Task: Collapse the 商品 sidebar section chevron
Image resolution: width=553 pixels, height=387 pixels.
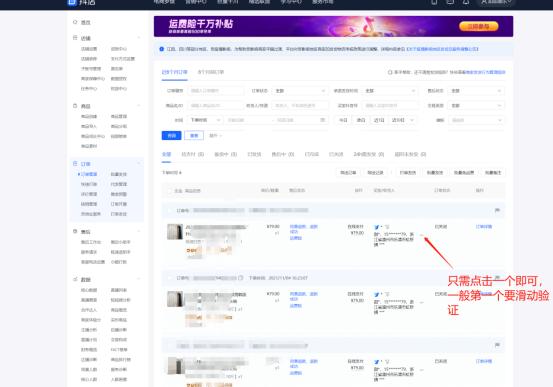Action: [139, 106]
